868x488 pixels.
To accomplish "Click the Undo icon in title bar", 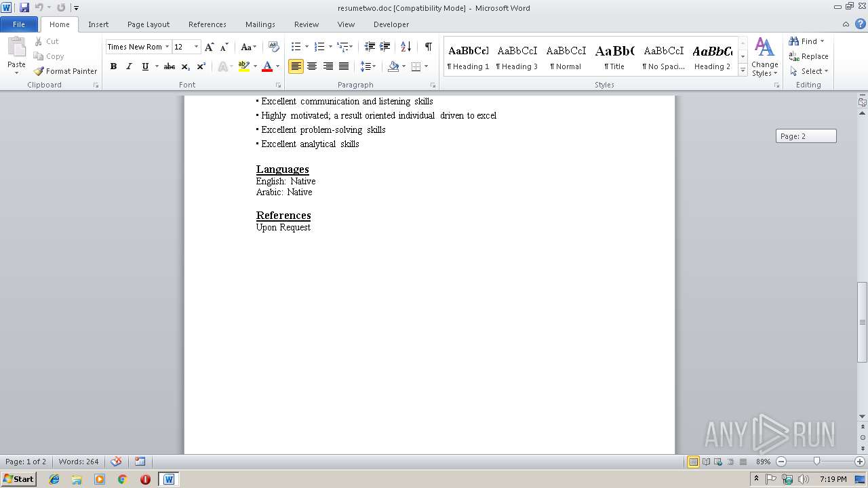I will 39,7.
